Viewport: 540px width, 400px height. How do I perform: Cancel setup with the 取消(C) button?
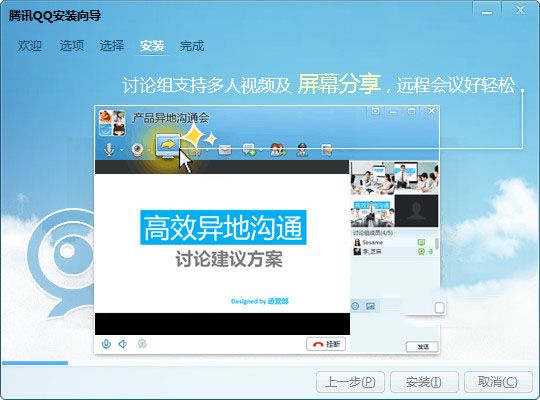(x=498, y=382)
